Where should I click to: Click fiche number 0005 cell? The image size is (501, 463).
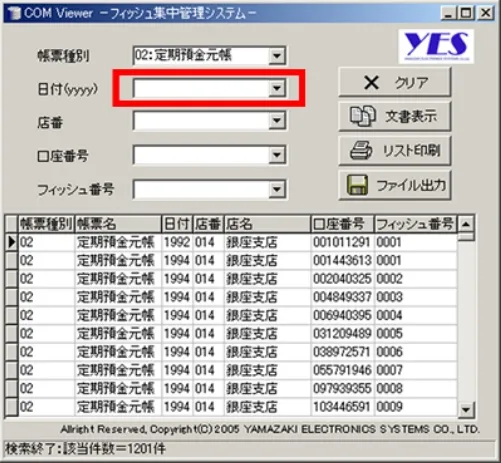[x=415, y=334]
